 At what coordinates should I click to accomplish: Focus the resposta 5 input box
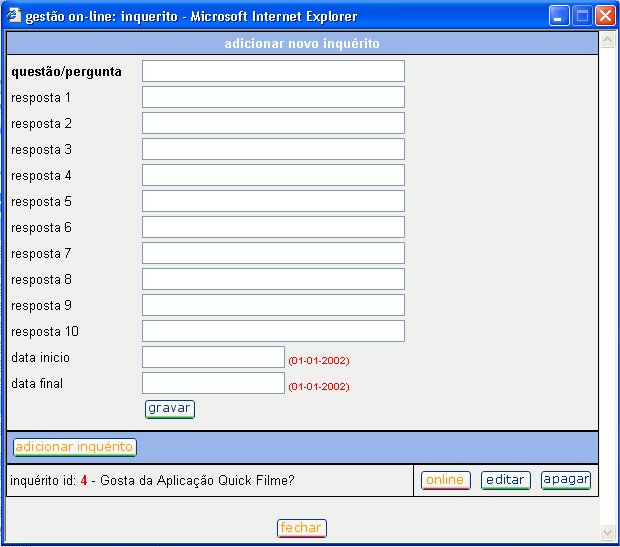(x=273, y=201)
